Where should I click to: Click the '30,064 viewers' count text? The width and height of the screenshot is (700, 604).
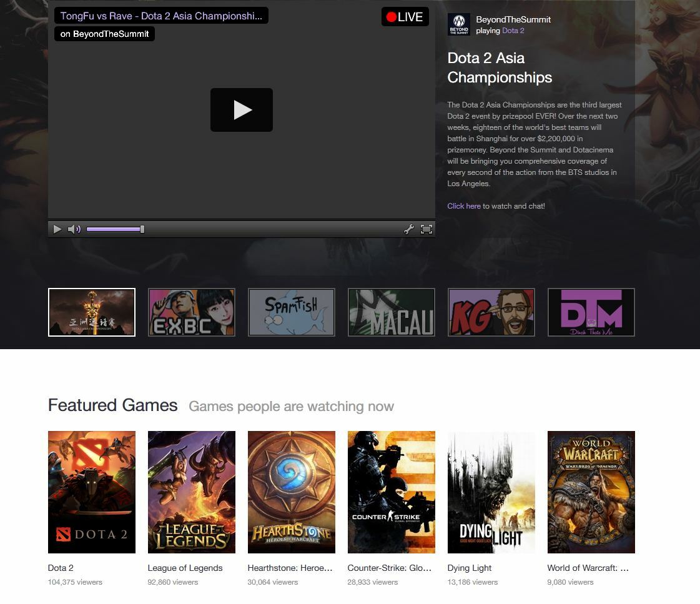coord(273,582)
